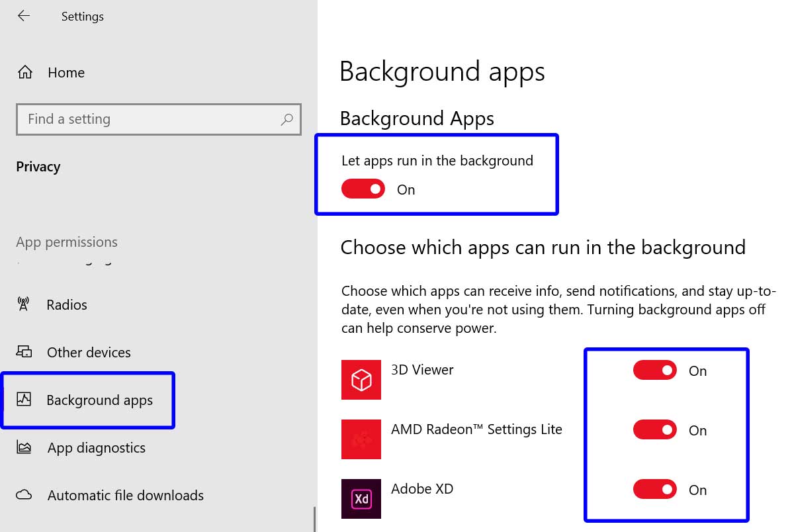Click the 3D Viewer app icon
The image size is (792, 532).
(x=361, y=379)
